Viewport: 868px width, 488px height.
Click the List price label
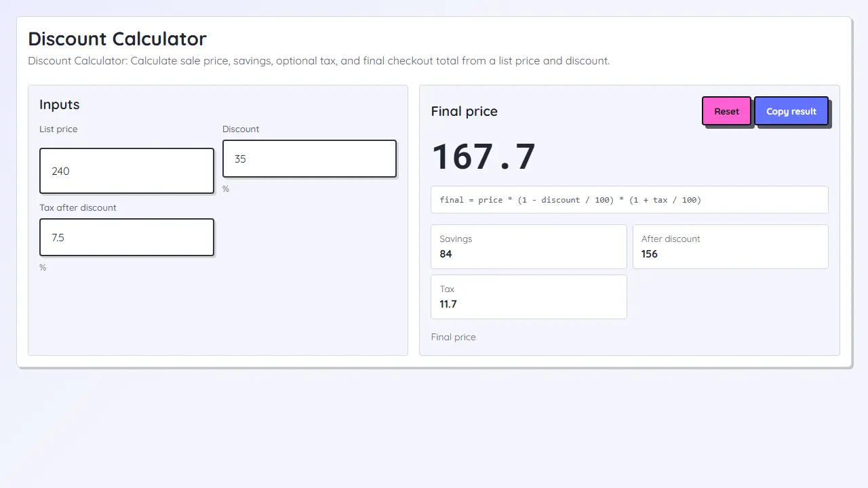(58, 129)
